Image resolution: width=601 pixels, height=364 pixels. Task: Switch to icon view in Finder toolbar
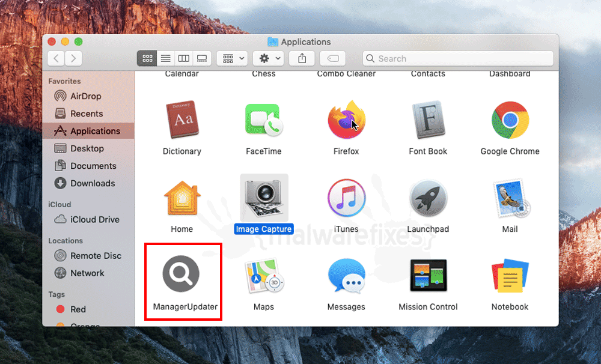(147, 58)
